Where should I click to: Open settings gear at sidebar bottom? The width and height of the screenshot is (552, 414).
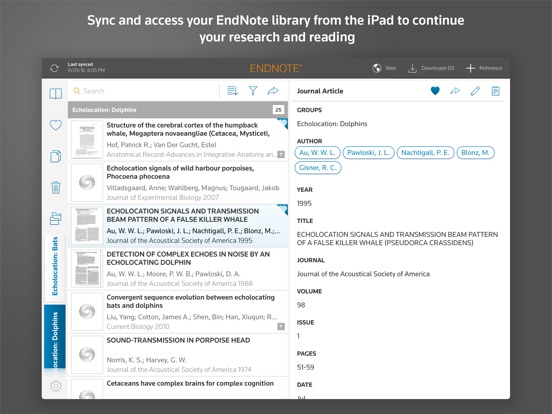click(x=56, y=386)
